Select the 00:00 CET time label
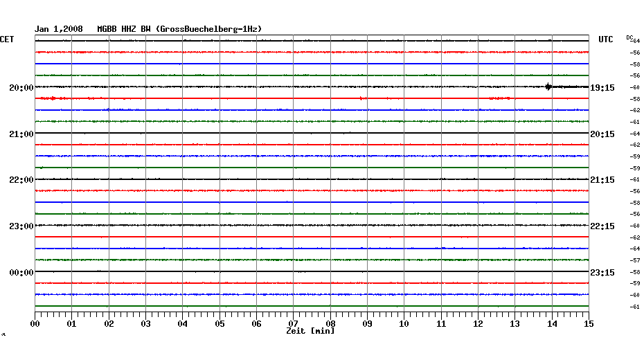 click(x=21, y=273)
